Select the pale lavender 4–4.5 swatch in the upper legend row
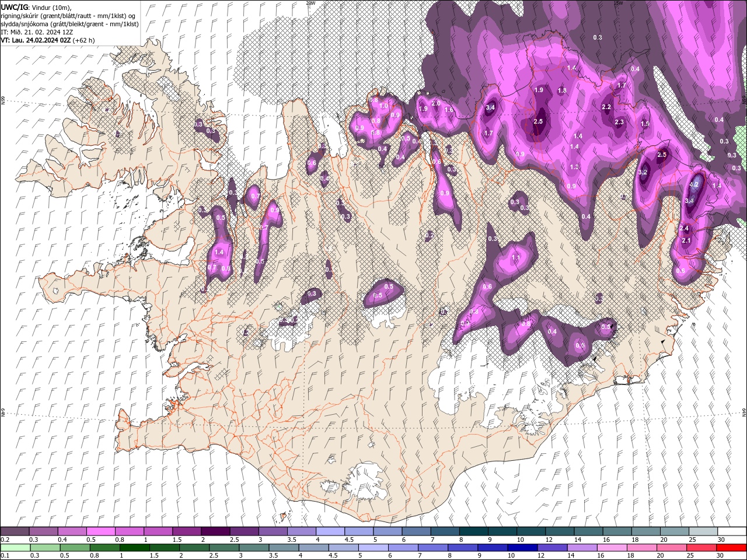The image size is (747, 560). 330,531
